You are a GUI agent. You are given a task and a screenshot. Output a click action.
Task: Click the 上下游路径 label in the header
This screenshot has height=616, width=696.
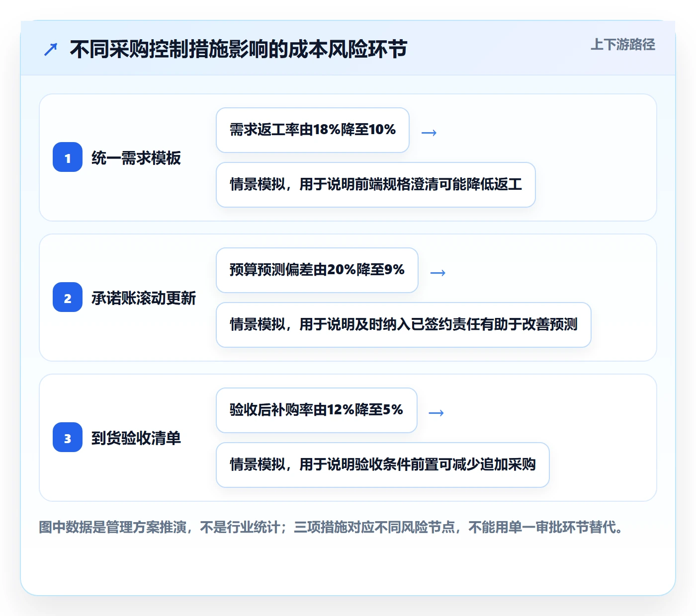tap(622, 45)
